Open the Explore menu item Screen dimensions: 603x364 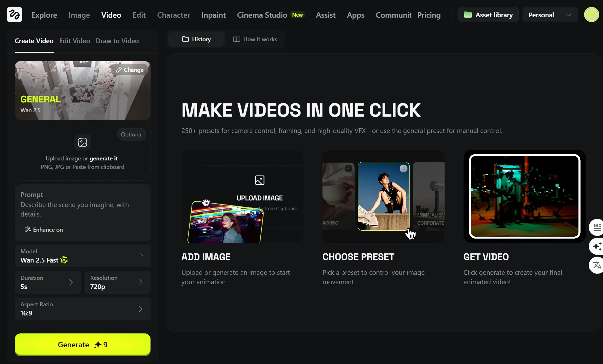point(44,15)
